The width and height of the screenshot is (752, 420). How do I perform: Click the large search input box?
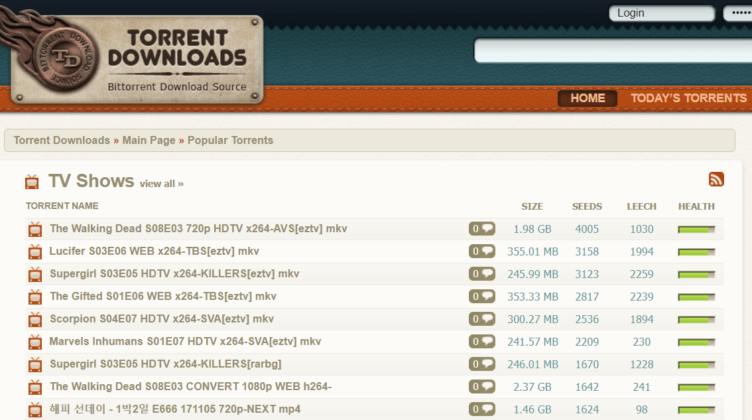pos(613,50)
